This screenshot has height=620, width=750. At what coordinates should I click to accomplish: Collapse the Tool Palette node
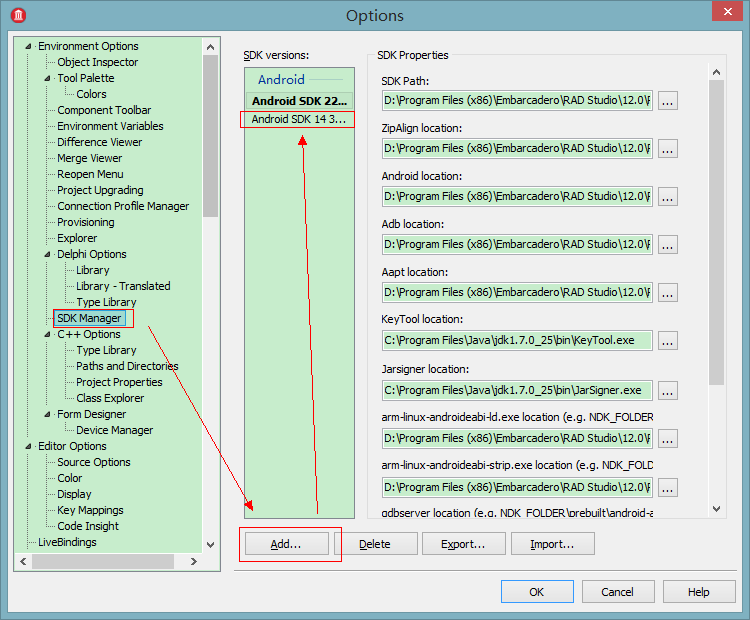point(47,78)
